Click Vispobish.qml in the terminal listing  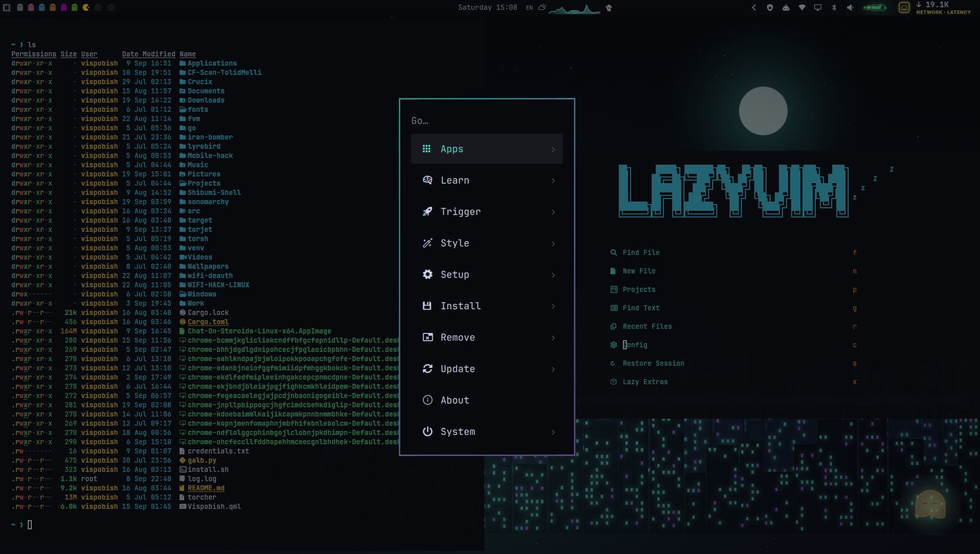pos(214,506)
